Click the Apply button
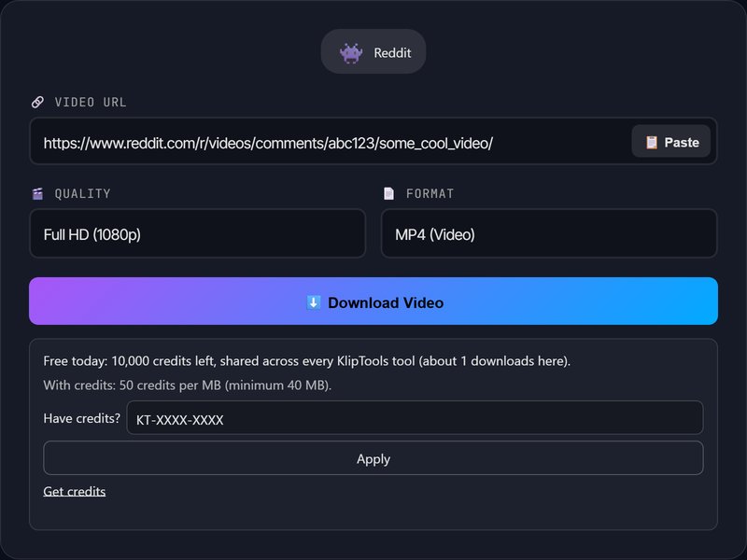Screen dimensions: 747x560 [x=373, y=458]
